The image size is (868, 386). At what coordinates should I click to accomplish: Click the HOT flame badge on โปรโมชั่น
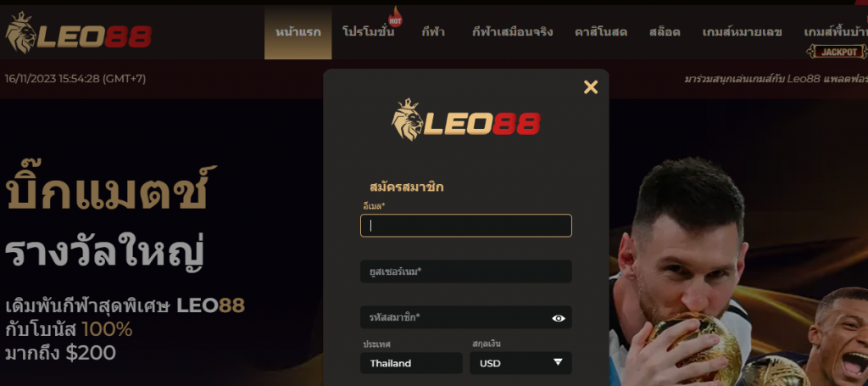pyautogui.click(x=395, y=17)
